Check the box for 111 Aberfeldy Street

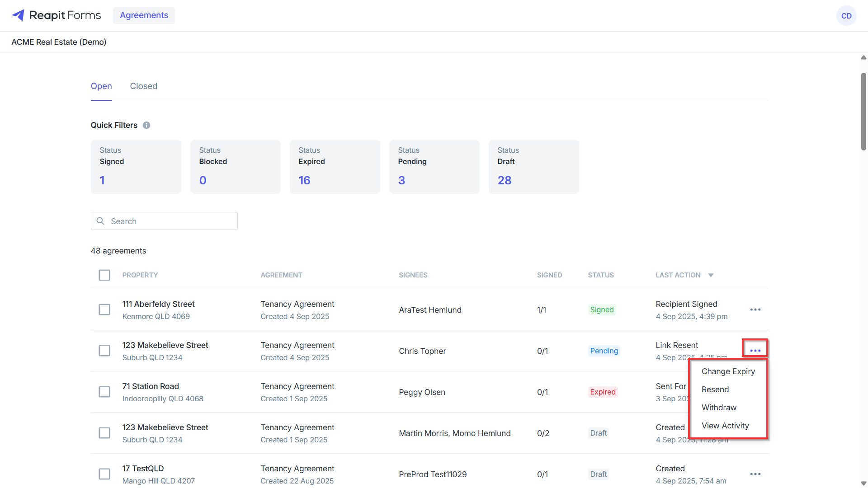point(104,310)
